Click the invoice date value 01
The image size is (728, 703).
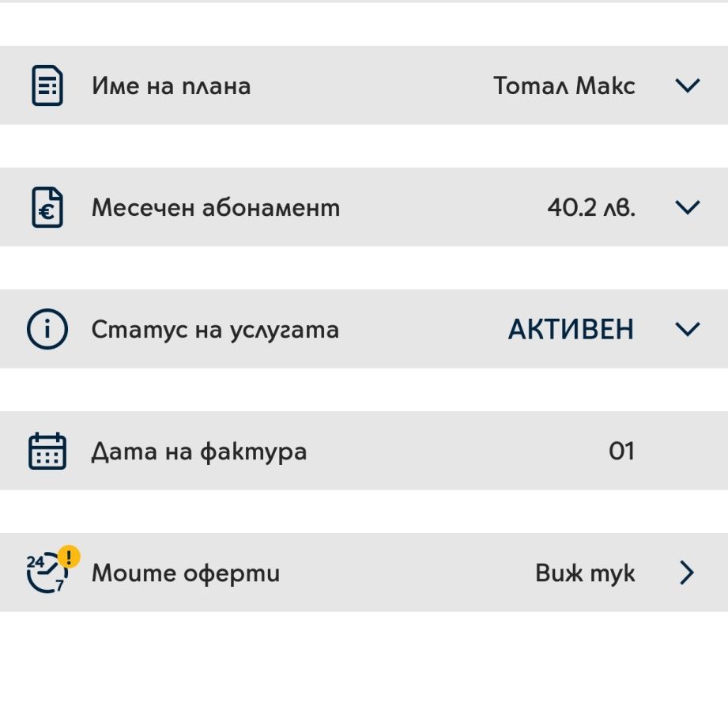pos(621,452)
